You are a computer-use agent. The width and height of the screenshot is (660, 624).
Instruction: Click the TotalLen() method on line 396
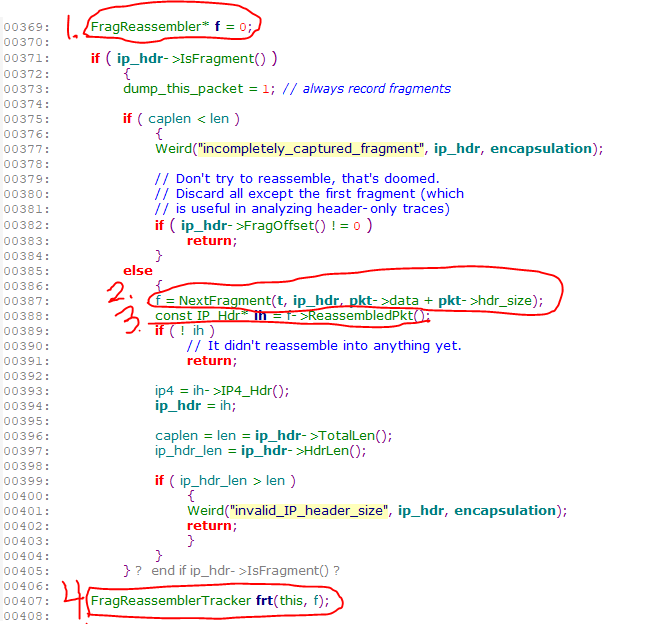pos(351,435)
